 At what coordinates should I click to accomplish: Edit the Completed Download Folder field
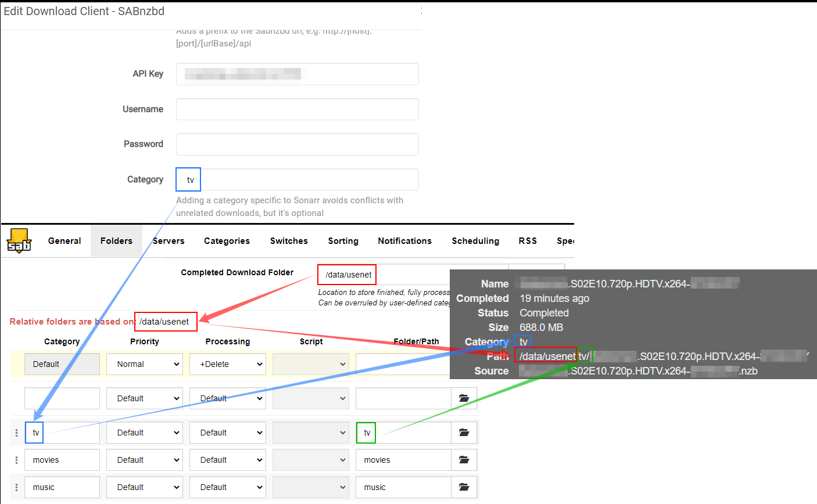click(413, 275)
